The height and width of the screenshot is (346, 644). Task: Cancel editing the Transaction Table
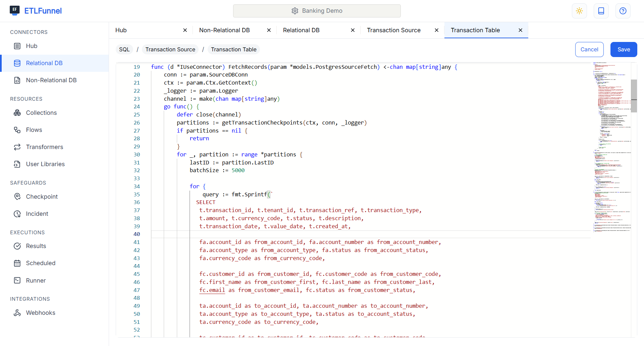589,49
